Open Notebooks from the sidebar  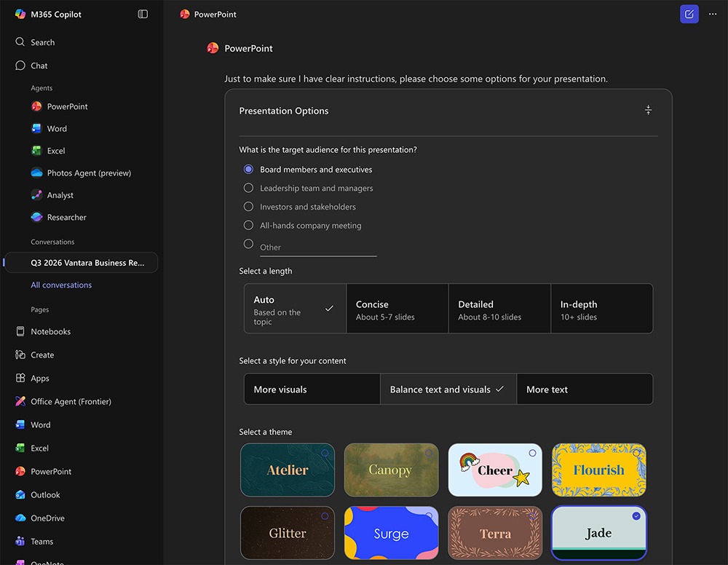[x=50, y=332]
